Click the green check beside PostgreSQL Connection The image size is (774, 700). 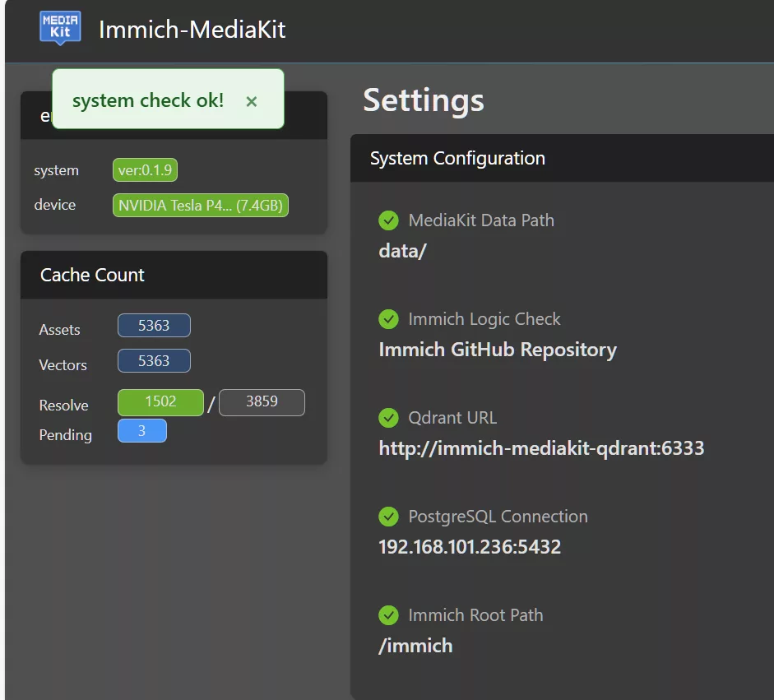pyautogui.click(x=388, y=517)
